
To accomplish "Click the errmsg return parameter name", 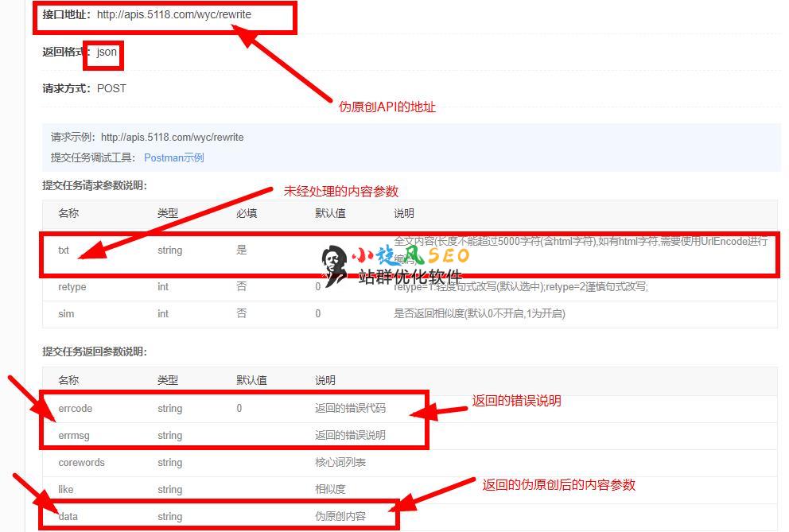I will pyautogui.click(x=75, y=435).
